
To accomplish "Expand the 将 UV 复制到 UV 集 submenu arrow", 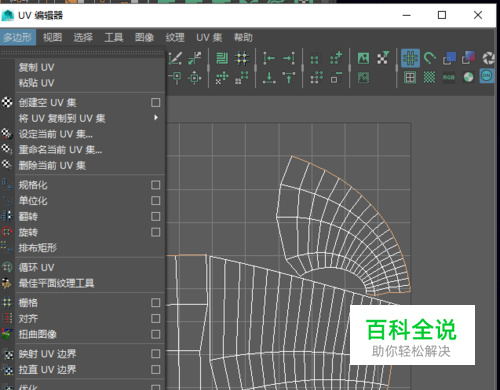I will click(156, 117).
